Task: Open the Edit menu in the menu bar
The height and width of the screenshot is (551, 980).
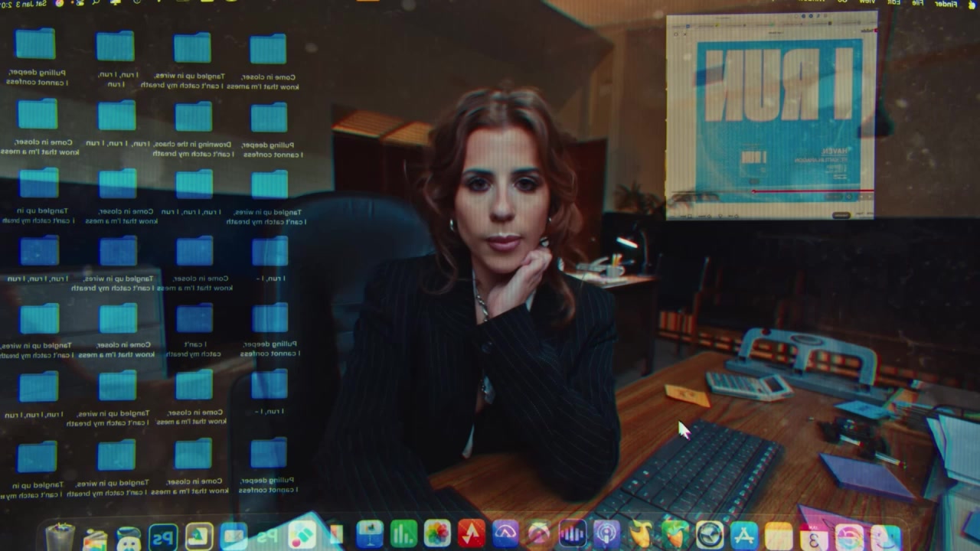Action: tap(893, 4)
